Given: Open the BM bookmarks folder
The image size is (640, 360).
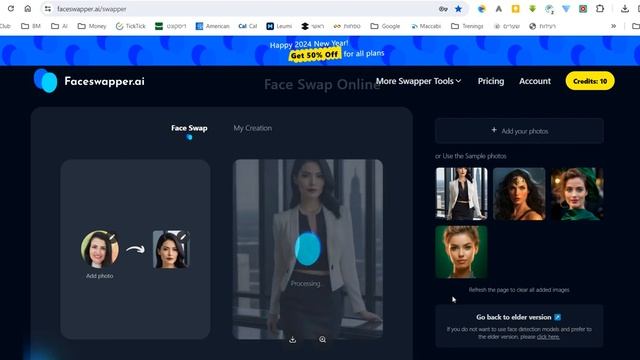Looking at the screenshot, I should [x=31, y=26].
